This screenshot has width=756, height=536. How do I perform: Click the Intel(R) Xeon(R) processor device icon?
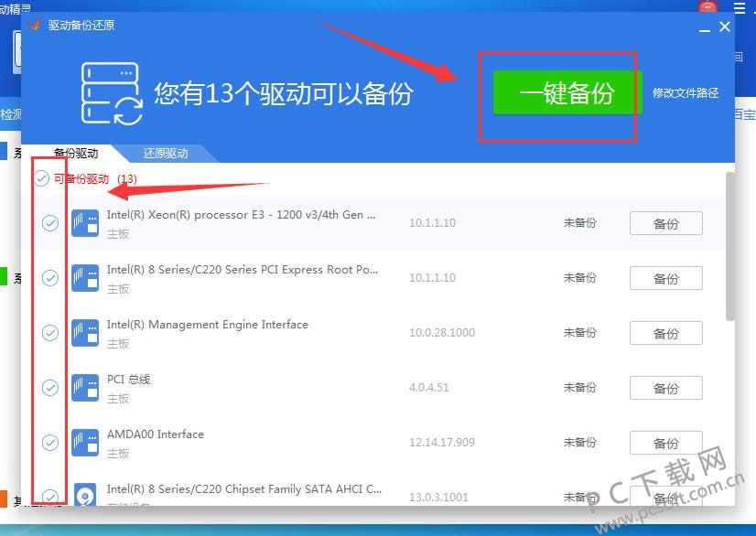click(x=85, y=222)
